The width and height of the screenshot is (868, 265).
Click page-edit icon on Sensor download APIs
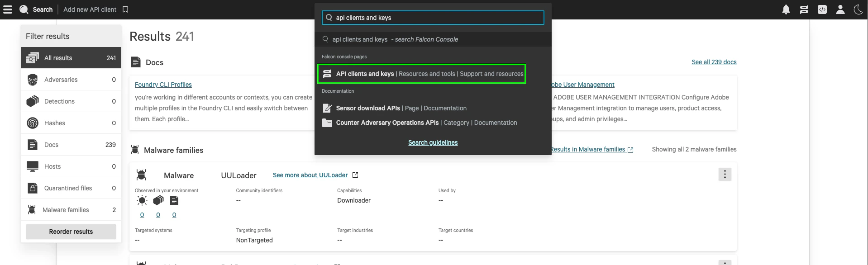click(x=327, y=108)
